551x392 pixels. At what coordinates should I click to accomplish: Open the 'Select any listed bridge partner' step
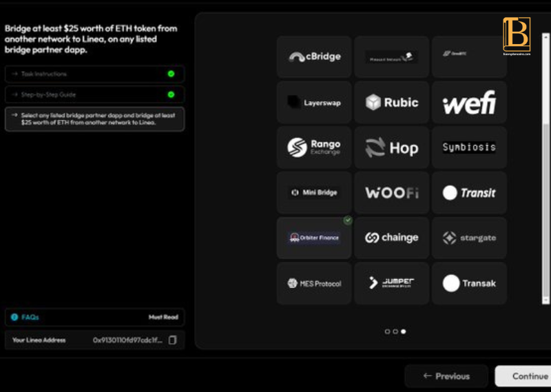click(94, 119)
